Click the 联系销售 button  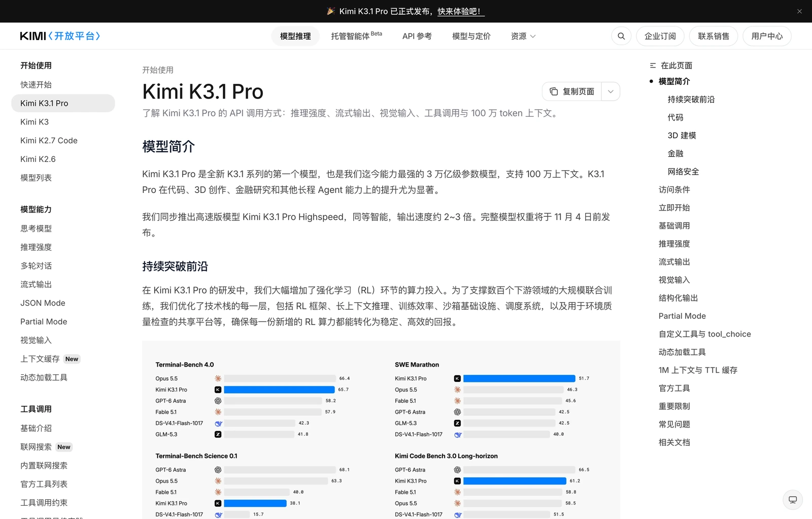coord(714,36)
